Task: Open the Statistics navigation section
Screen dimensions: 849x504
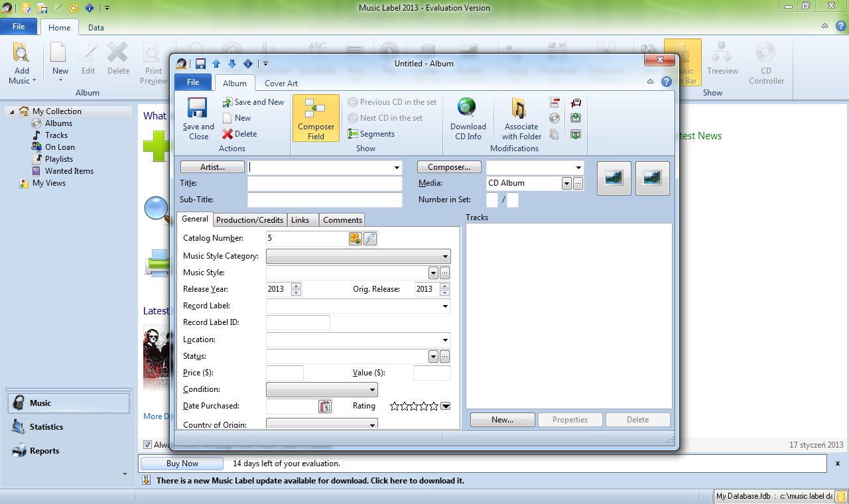Action: pos(68,427)
